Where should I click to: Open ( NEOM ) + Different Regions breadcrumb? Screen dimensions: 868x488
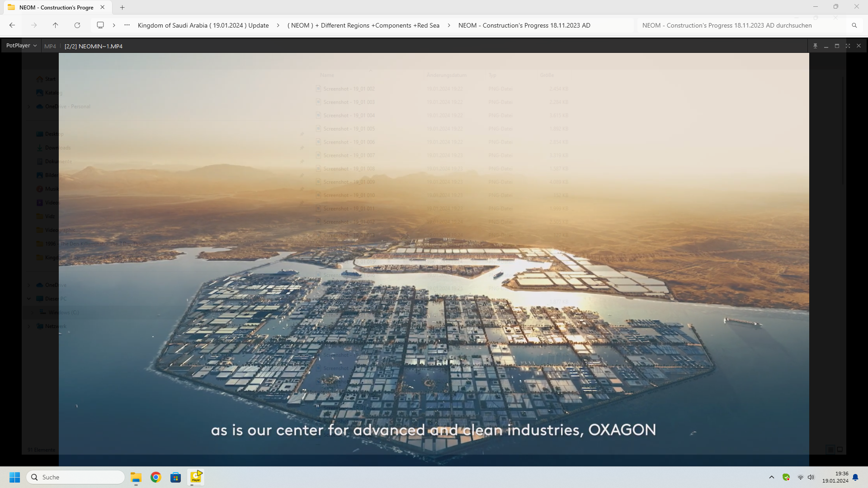[x=363, y=25]
